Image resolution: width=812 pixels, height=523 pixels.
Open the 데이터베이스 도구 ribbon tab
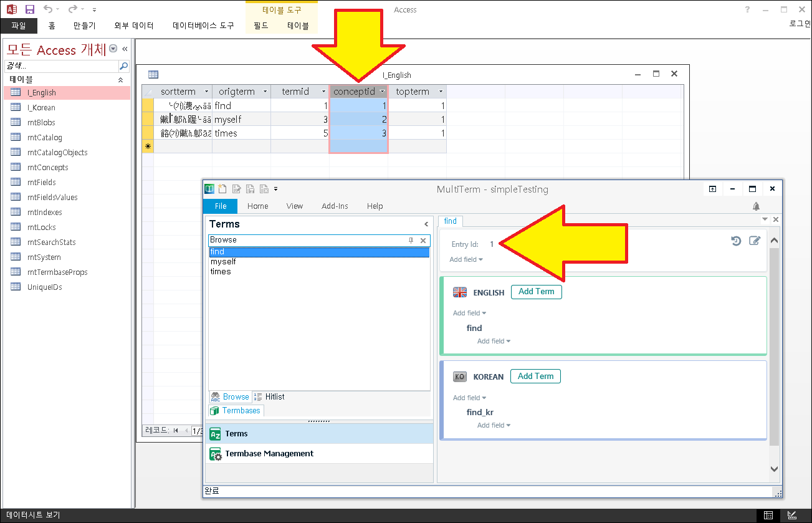203,26
